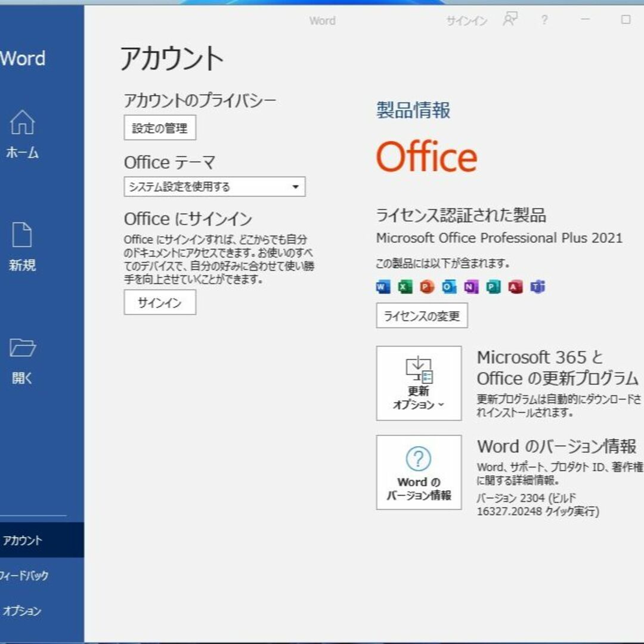Click Manage Settings (設定の管理) button
Screen dimensions: 644x644
coord(160,128)
